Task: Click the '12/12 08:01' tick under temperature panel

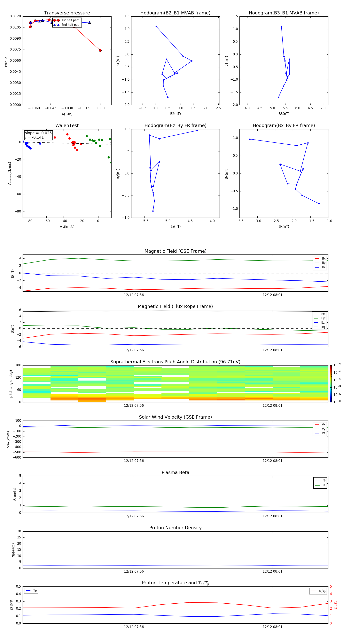Action: (273, 627)
